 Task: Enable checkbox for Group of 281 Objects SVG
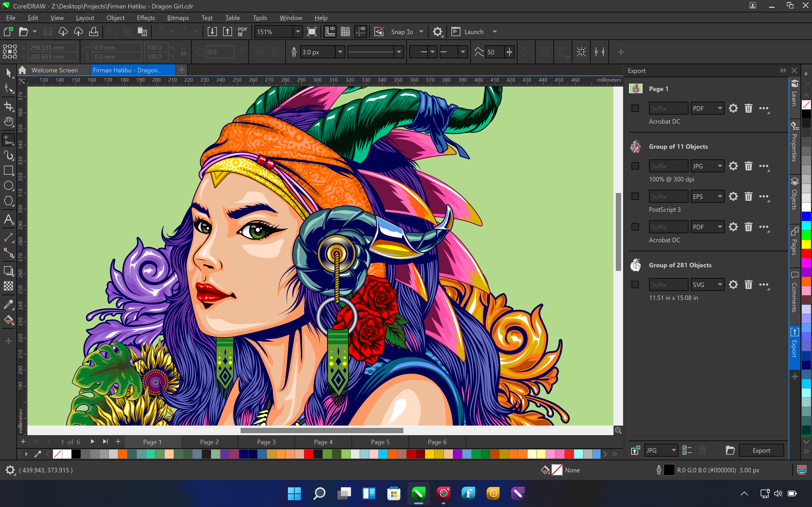tap(635, 284)
